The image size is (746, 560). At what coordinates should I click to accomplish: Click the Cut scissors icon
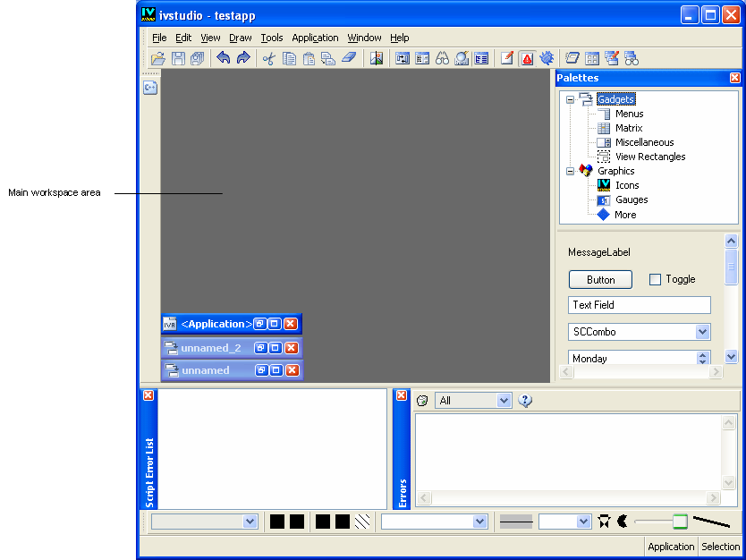click(268, 59)
